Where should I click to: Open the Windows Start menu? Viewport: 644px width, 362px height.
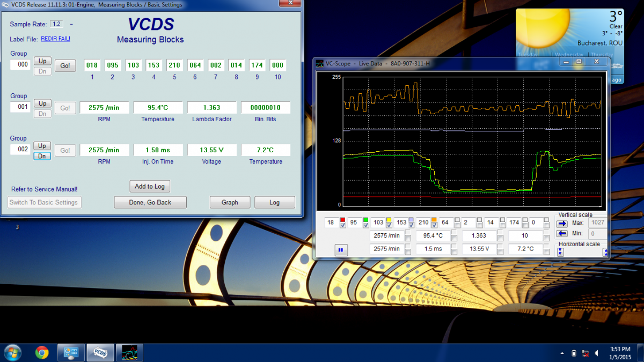point(12,352)
